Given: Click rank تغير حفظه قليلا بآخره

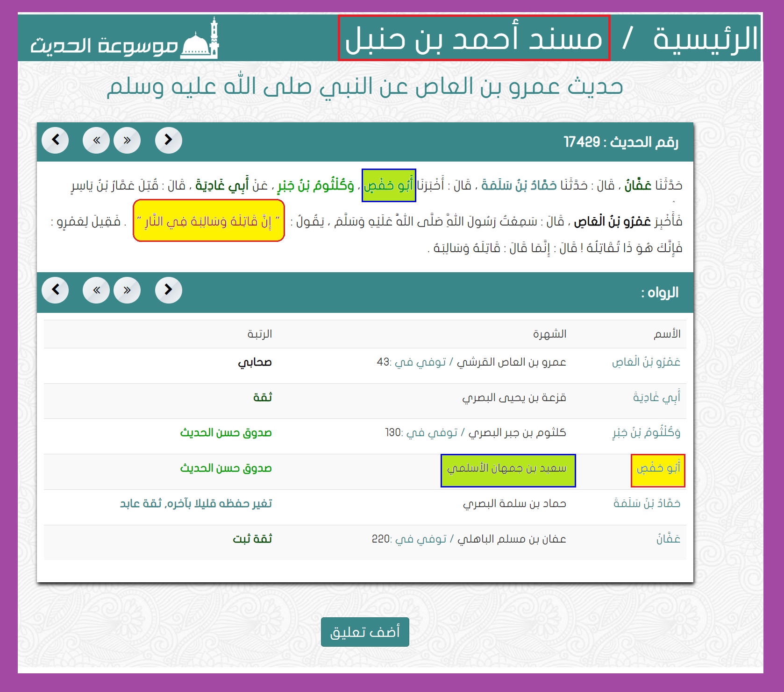Looking at the screenshot, I should click(196, 503).
